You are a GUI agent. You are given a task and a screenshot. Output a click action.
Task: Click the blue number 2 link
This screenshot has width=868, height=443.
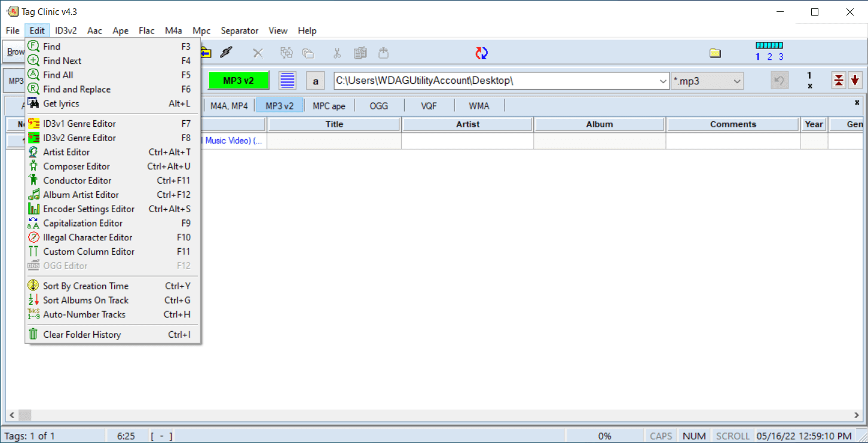[769, 57]
